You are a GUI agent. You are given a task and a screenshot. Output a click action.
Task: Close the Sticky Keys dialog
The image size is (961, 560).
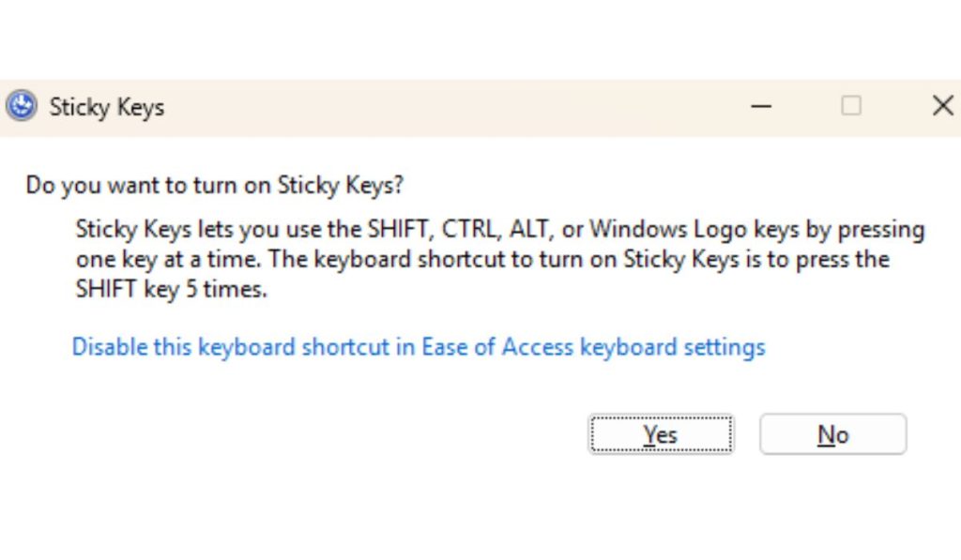[x=942, y=106]
